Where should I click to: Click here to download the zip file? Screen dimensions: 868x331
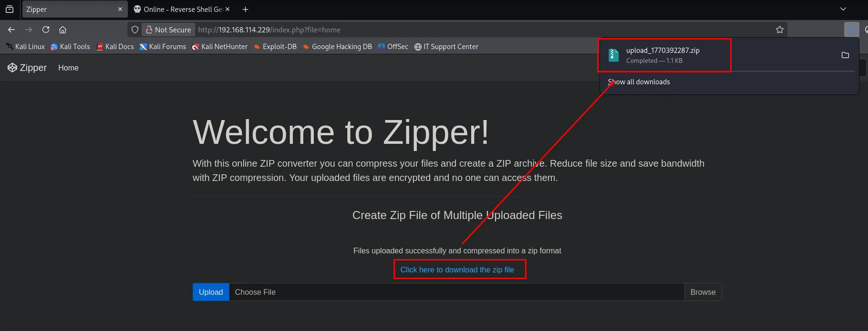(x=457, y=270)
